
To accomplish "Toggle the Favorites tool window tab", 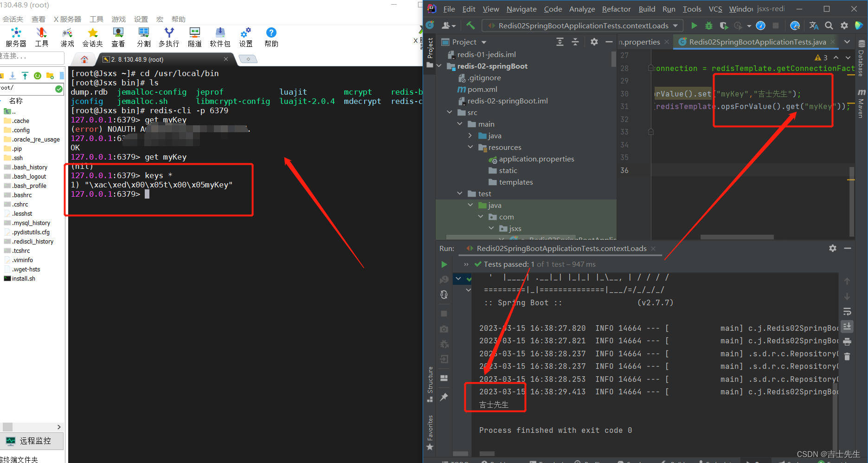I will click(x=430, y=432).
